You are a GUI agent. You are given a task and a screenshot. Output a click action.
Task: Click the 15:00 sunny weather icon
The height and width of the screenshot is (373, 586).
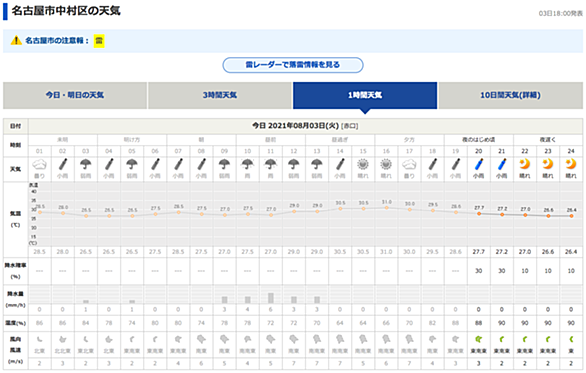(363, 164)
